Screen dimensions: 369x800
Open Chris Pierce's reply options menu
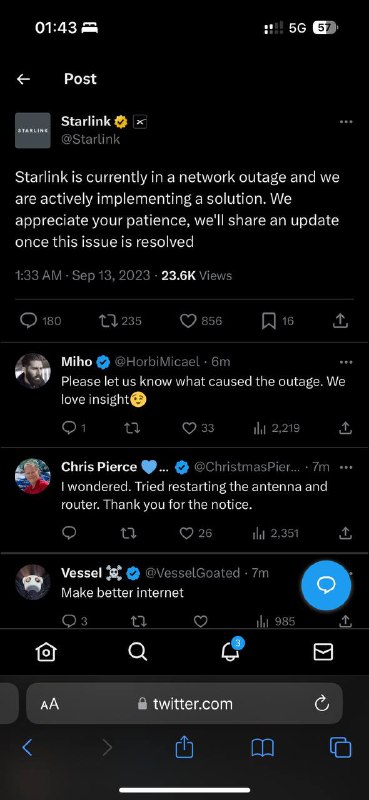click(x=346, y=467)
